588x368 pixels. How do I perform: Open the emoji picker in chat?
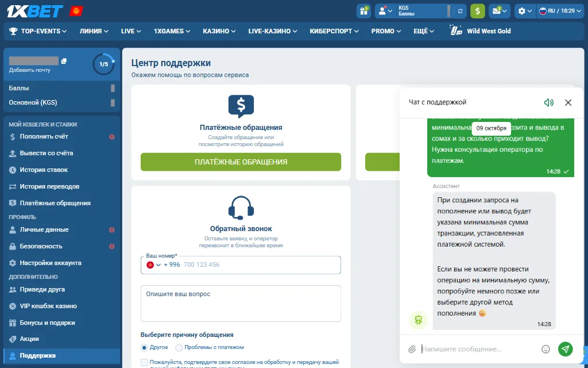546,349
